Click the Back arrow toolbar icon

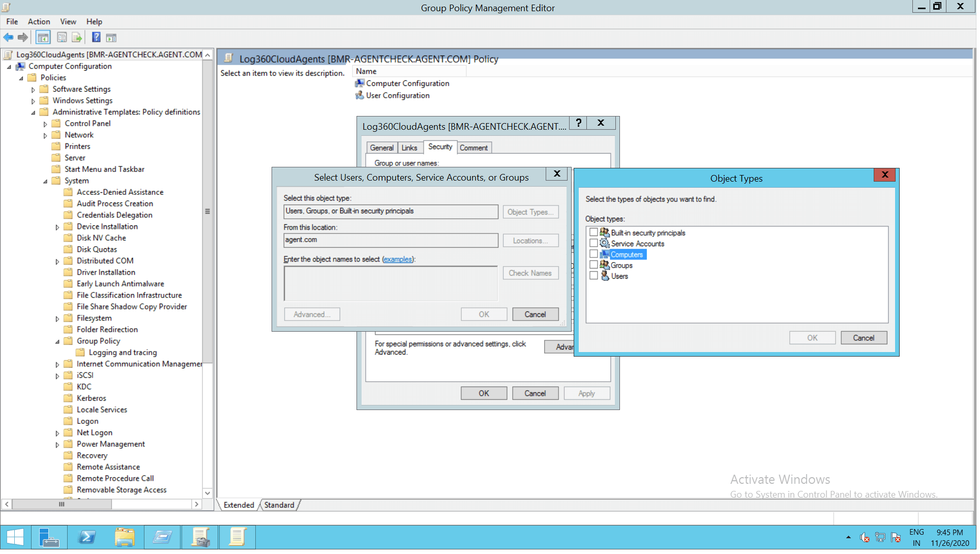pyautogui.click(x=8, y=38)
